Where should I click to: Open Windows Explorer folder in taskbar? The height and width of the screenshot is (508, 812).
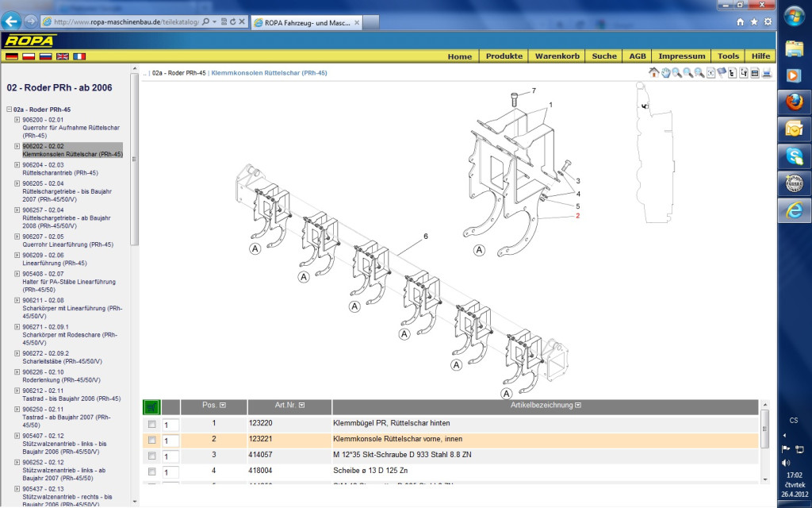(x=795, y=48)
